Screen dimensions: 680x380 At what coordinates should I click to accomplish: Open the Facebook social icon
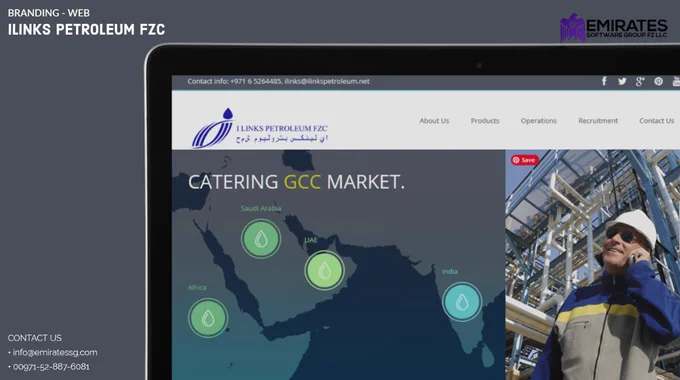604,81
